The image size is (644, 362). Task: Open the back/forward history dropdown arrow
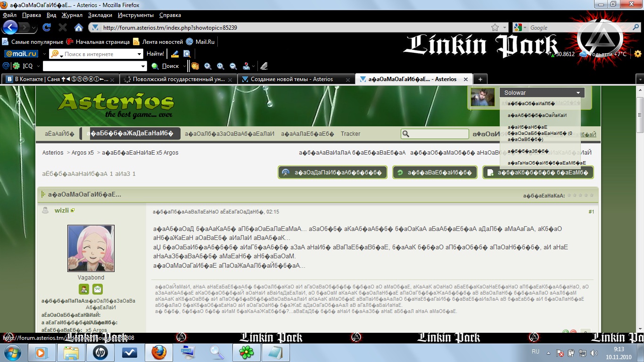pyautogui.click(x=34, y=28)
